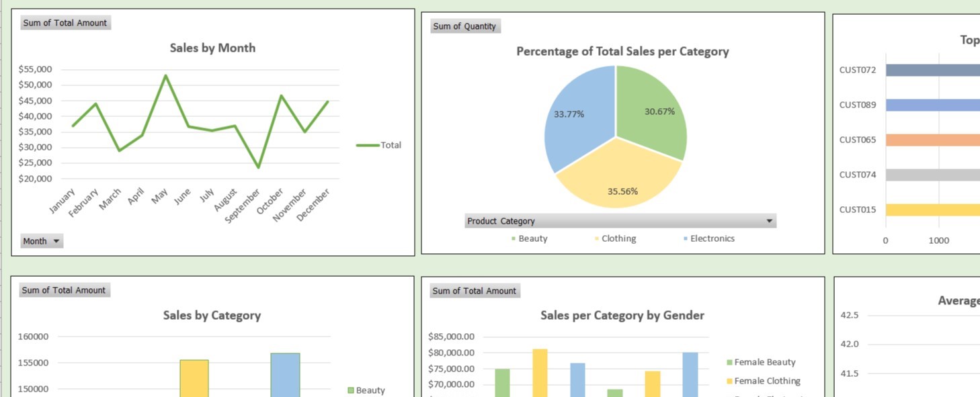Click the Sum of Quantity field button

click(465, 26)
